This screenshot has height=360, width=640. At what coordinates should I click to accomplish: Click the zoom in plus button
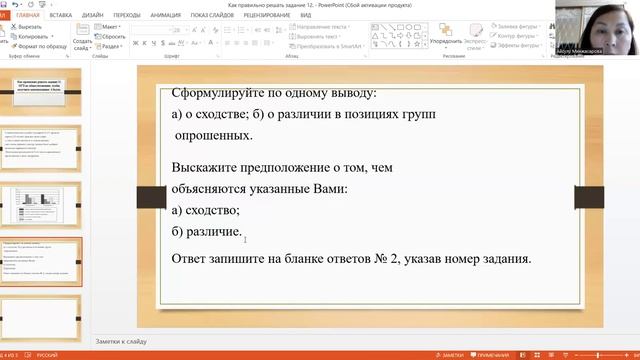[627, 355]
